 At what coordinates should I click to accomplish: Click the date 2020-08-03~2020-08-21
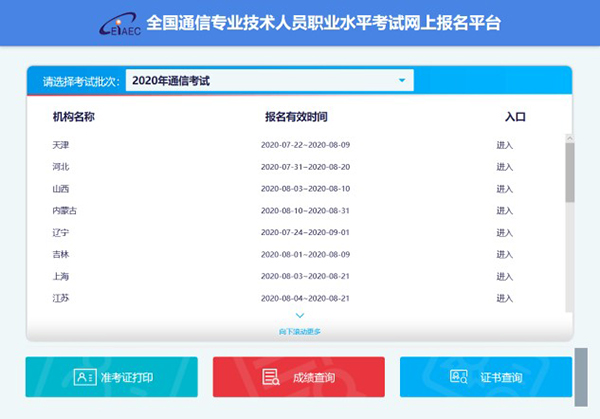coord(305,276)
